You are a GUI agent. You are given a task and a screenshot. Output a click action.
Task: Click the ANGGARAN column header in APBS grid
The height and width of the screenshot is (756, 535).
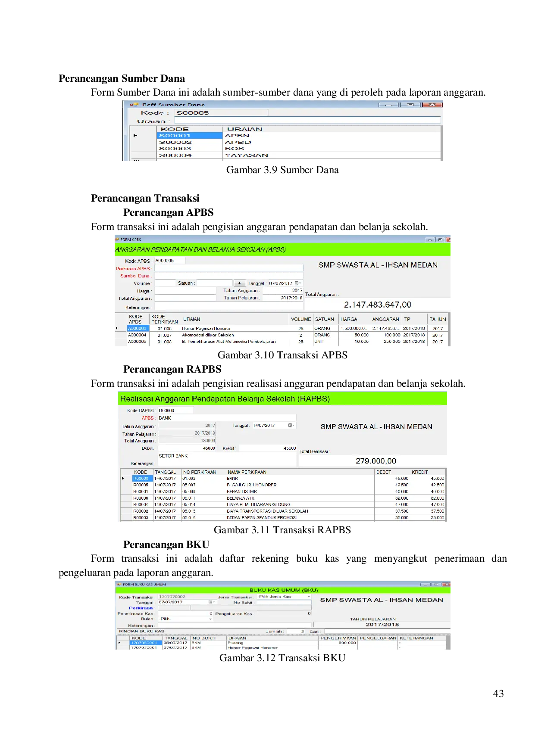[x=385, y=319]
